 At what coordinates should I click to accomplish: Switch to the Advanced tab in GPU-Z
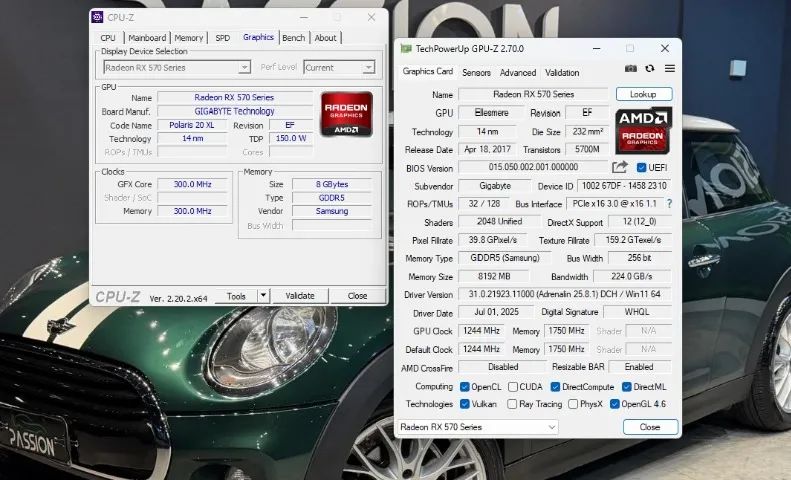pos(518,73)
